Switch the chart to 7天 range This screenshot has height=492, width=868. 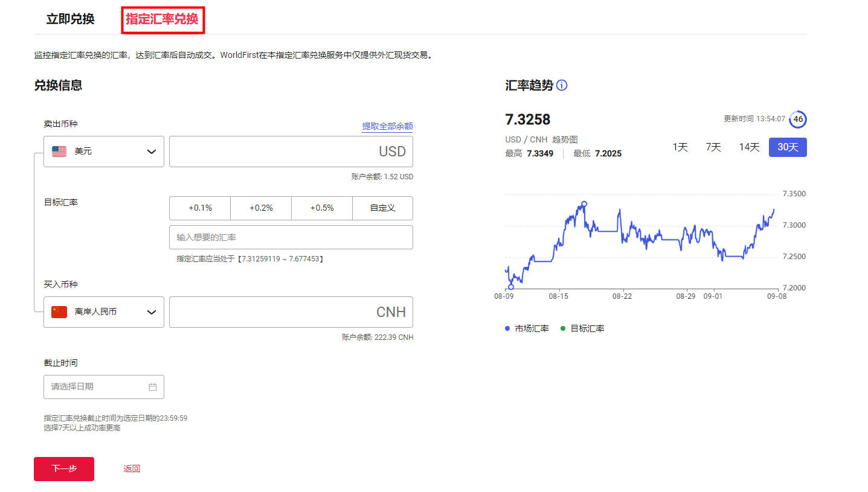coord(713,147)
